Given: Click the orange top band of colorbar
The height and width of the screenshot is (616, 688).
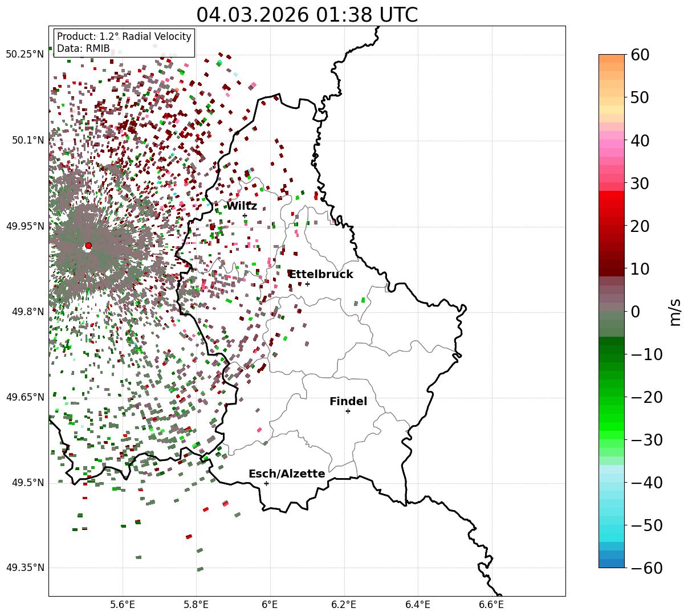Looking at the screenshot, I should (x=612, y=59).
